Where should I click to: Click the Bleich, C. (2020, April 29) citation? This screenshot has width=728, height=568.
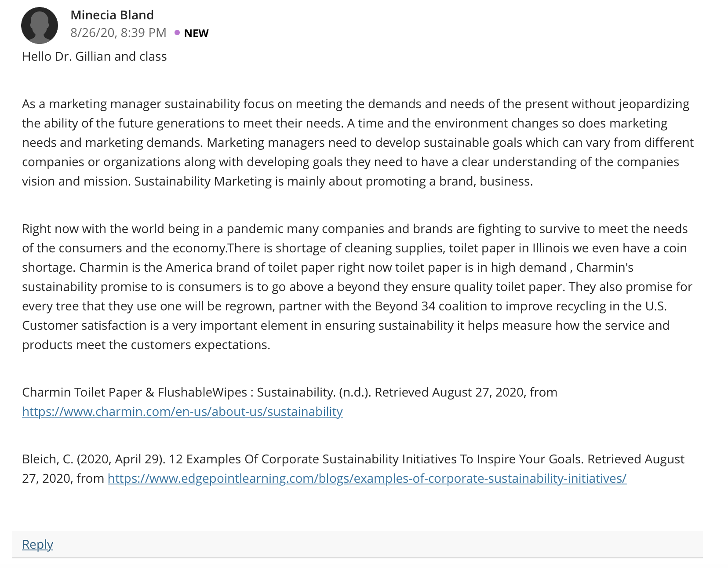(94, 459)
